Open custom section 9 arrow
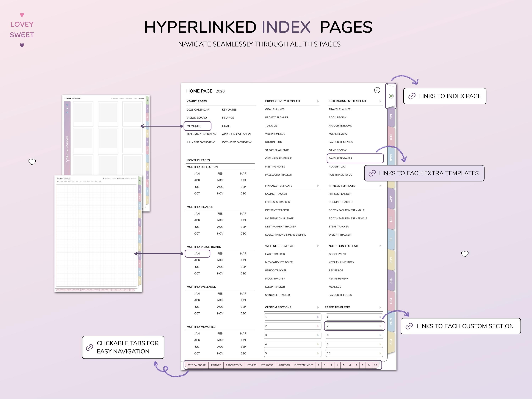 click(x=380, y=344)
